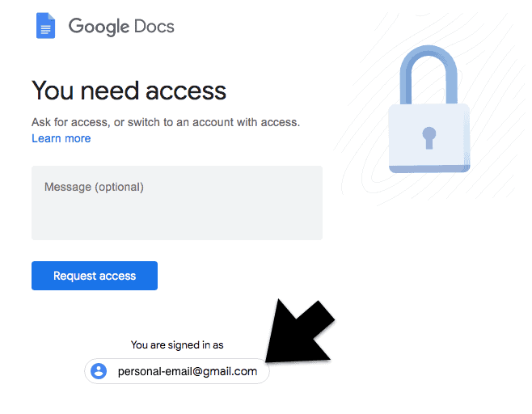This screenshot has height=414, width=532.
Task: Click the person avatar icon in account chip
Action: pyautogui.click(x=99, y=371)
